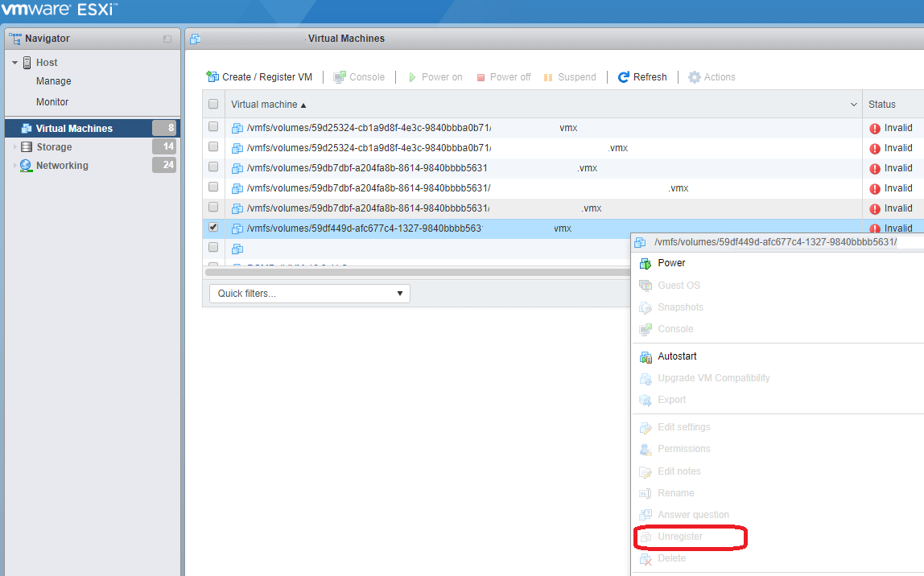Click the Guest OS icon in context menu
The width and height of the screenshot is (924, 576).
point(646,286)
